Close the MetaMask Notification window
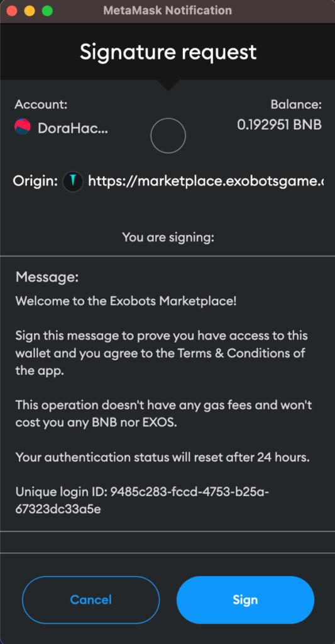Viewport: 335px width, 644px height. (x=11, y=10)
